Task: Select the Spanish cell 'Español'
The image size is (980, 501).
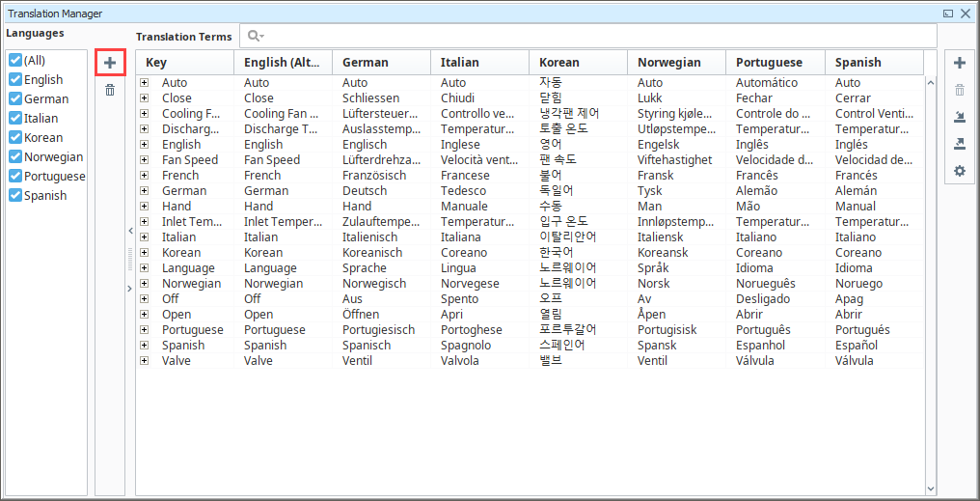Action: click(857, 346)
